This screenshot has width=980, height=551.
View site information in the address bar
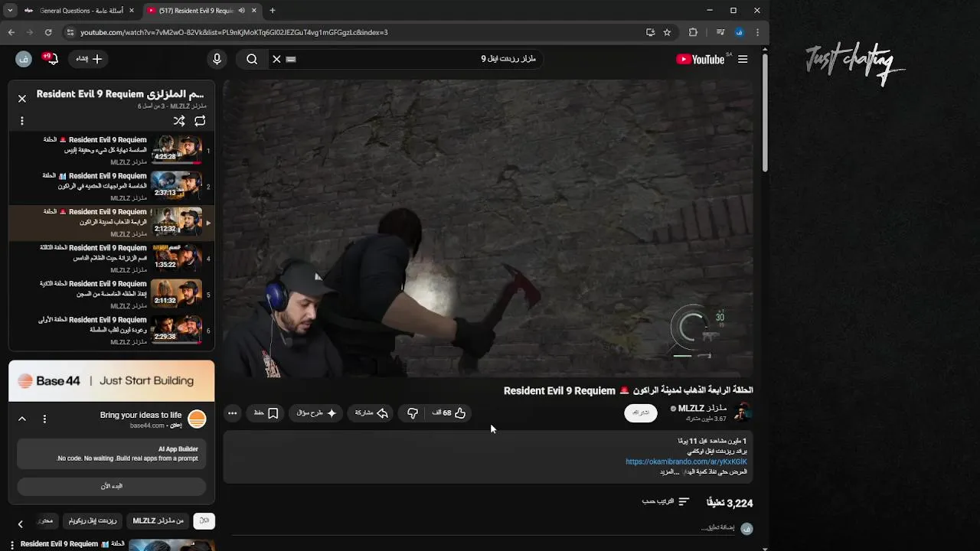[70, 32]
